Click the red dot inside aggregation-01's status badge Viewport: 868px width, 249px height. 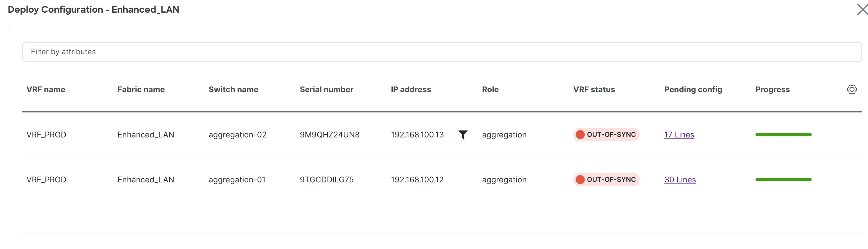(580, 179)
